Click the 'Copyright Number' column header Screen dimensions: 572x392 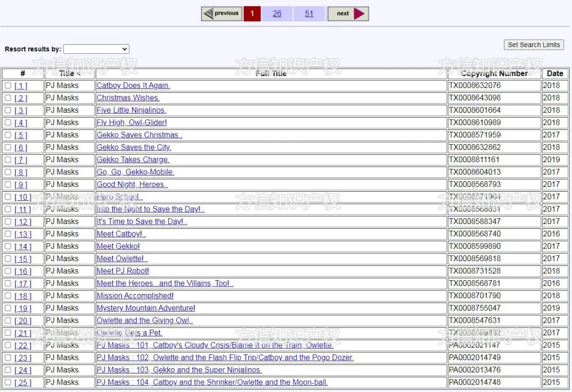click(494, 73)
